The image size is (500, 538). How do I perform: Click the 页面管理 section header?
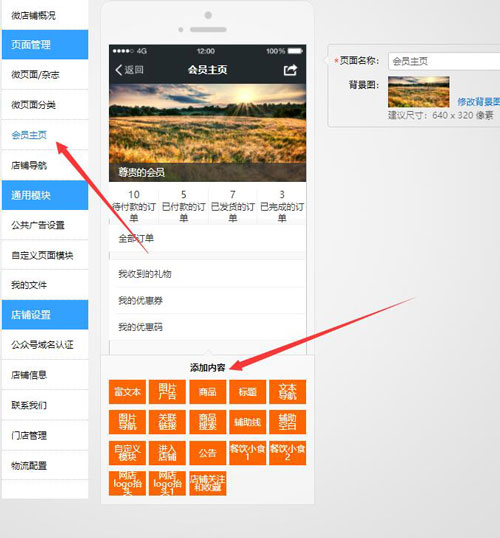[45, 45]
